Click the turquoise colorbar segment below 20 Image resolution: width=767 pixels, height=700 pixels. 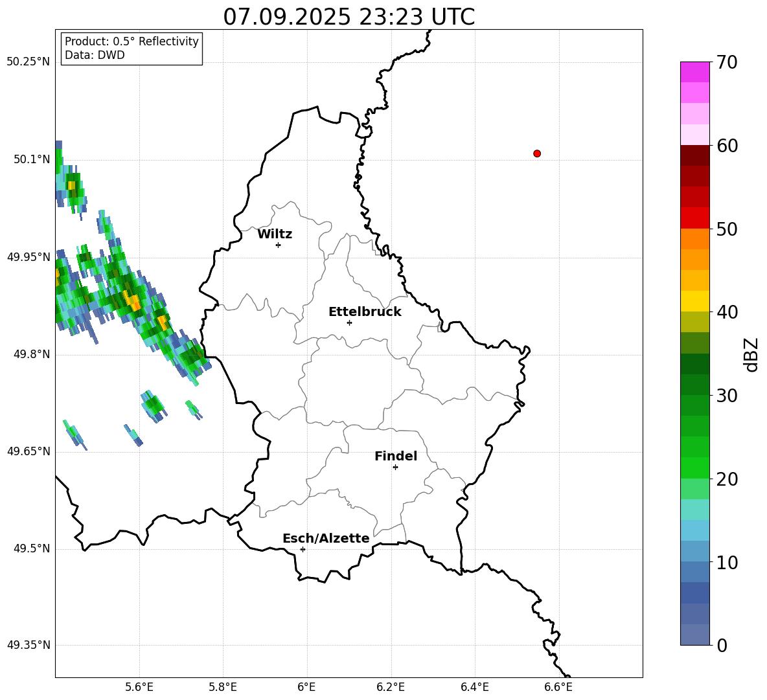695,510
